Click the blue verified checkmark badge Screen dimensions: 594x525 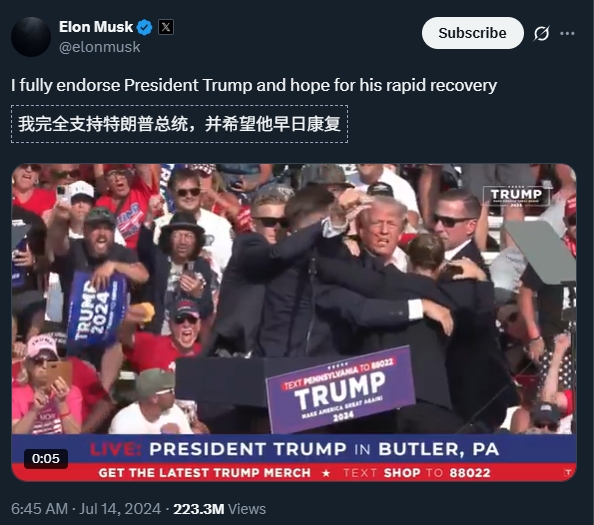[144, 27]
